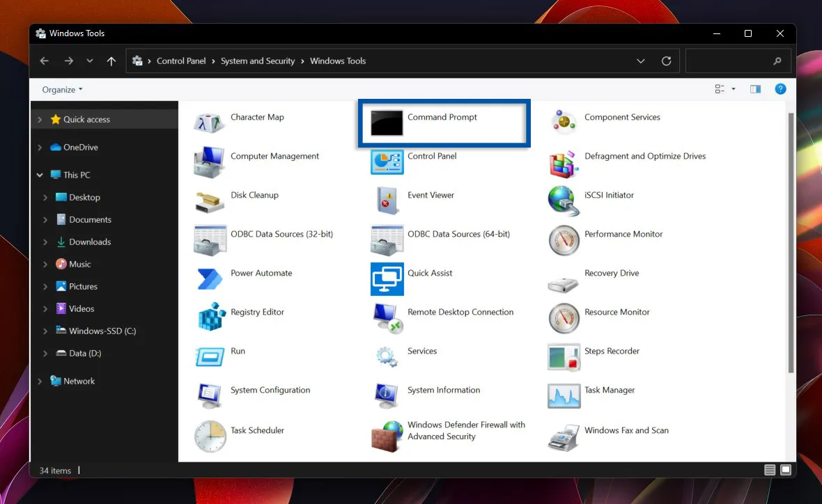Expand the Quick access section
822x504 pixels.
coord(40,119)
